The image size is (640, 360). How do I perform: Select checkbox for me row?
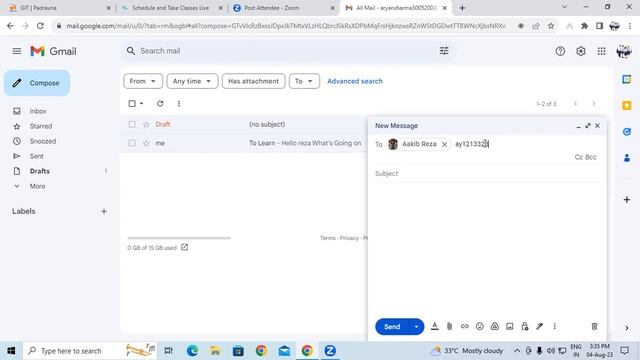(x=132, y=143)
